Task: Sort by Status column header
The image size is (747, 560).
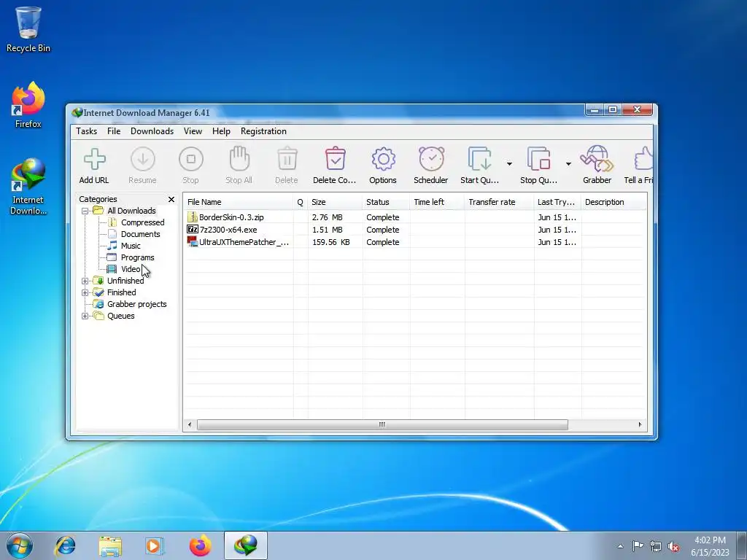Action: coord(387,202)
